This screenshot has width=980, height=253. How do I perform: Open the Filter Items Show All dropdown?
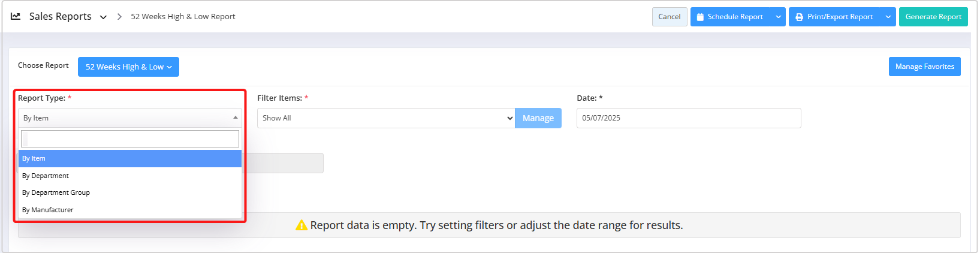pyautogui.click(x=386, y=118)
